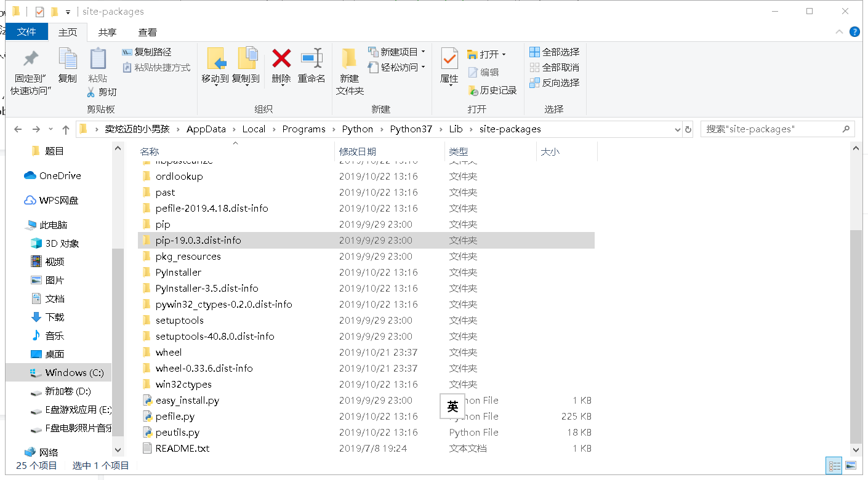Sort by 大小 column header
The image size is (868, 480).
tap(550, 151)
